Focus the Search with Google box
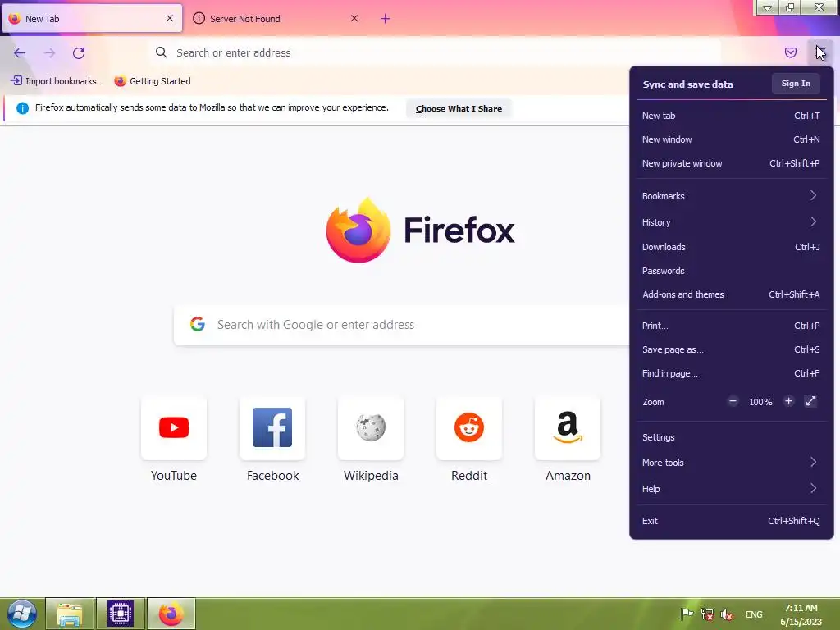840x630 pixels. [x=402, y=325]
